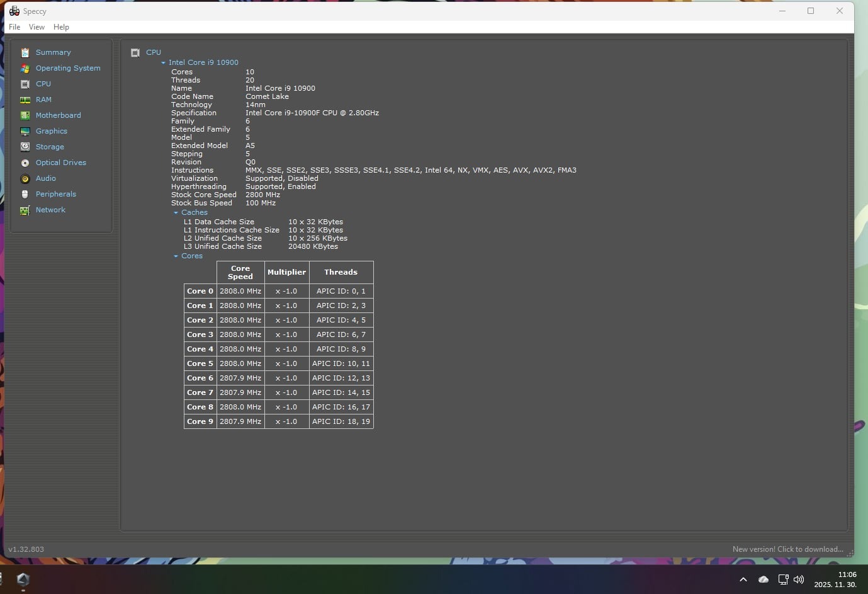Select the Core 0 row label
The height and width of the screenshot is (594, 868).
coord(200,291)
